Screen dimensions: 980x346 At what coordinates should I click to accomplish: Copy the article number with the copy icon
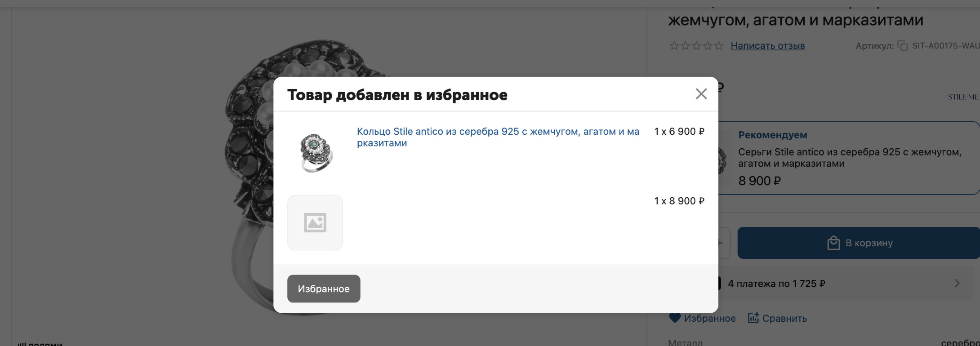[902, 45]
